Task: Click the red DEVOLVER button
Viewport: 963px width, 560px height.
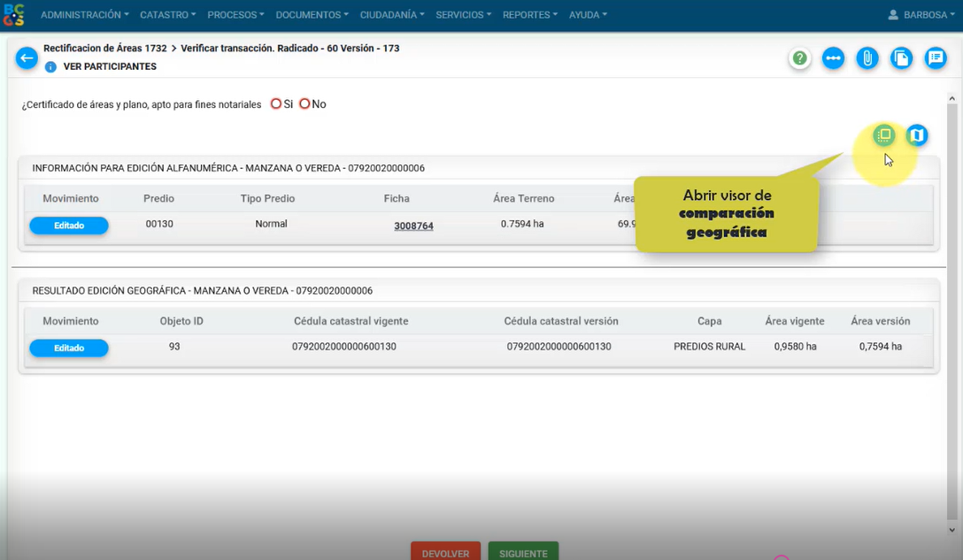Action: pos(445,552)
